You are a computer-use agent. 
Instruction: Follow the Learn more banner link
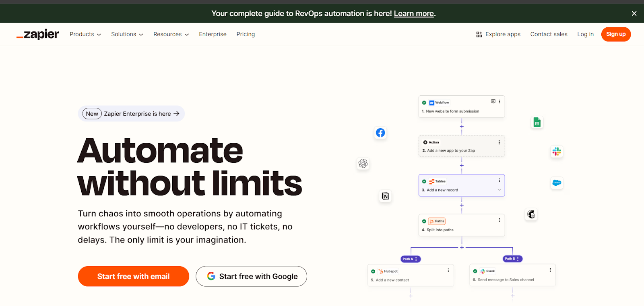(x=414, y=14)
